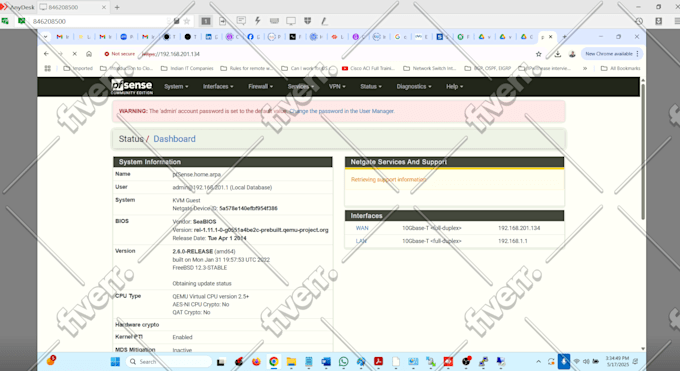Open AnyDesk session history clock icon
Image resolution: width=680 pixels, height=371 pixels.
coord(639,21)
